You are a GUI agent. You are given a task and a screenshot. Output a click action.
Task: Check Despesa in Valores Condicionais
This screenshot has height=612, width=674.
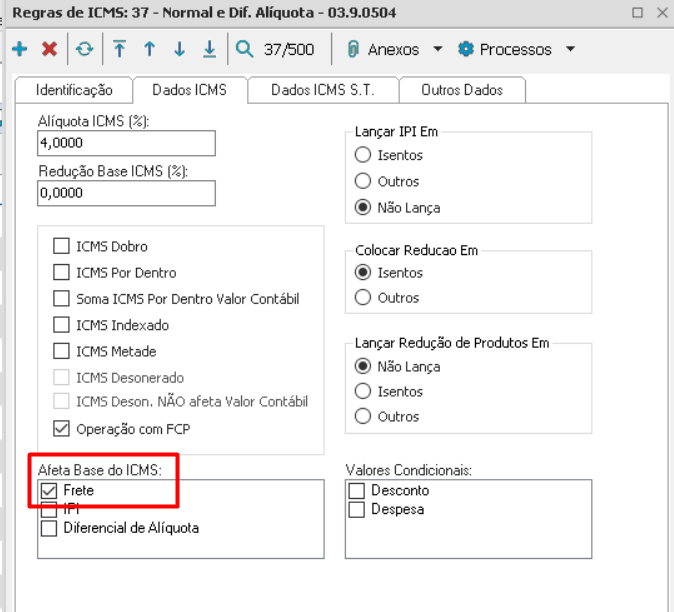356,510
